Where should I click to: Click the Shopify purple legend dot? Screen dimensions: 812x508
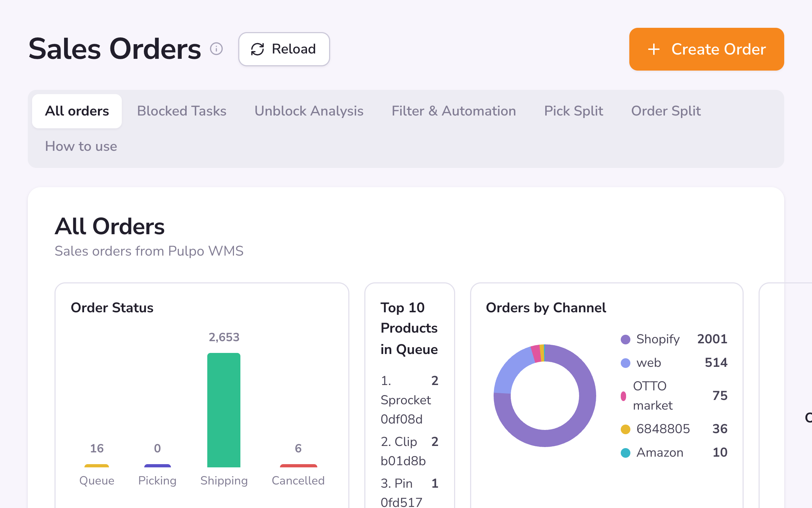coord(625,339)
